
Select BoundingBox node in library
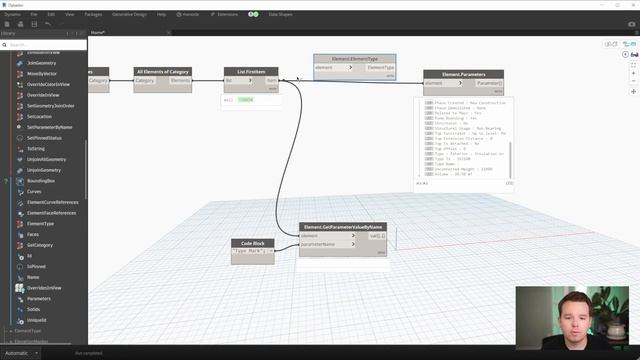click(x=41, y=181)
